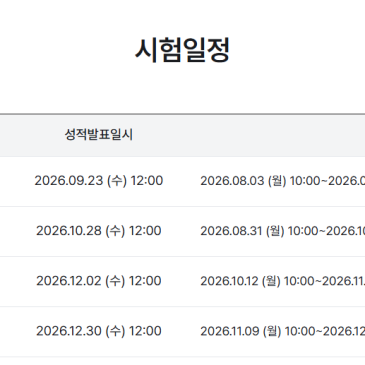
Task: Select the period starting 2026.08.31 (월) 10:00
Action: pyautogui.click(x=283, y=231)
